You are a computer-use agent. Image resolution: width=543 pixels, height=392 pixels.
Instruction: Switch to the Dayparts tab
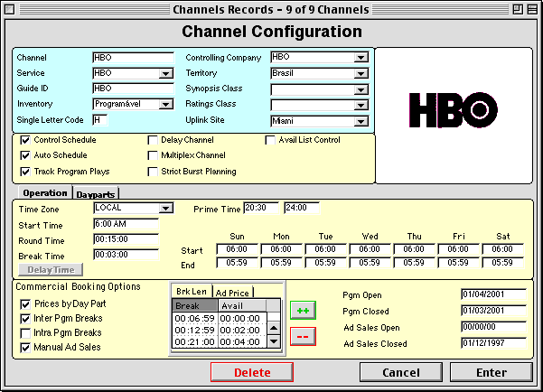pos(96,194)
